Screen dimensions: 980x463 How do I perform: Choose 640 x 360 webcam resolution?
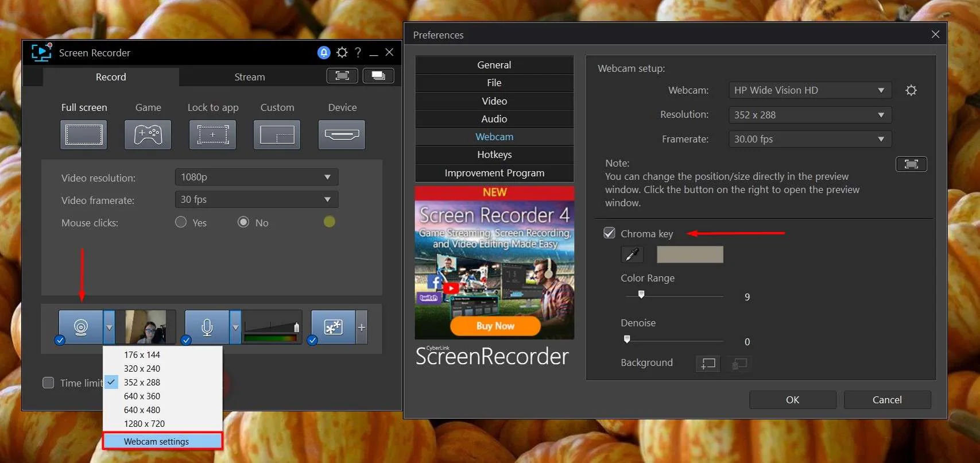coord(162,396)
